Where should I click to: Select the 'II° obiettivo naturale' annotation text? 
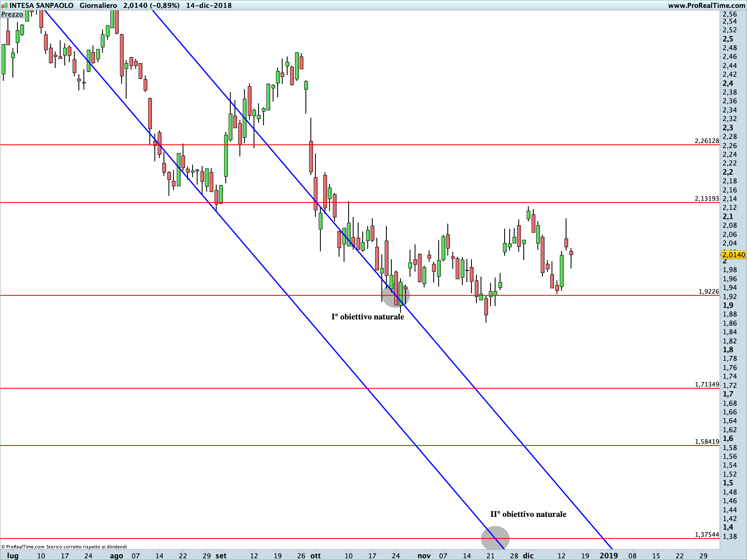(528, 514)
